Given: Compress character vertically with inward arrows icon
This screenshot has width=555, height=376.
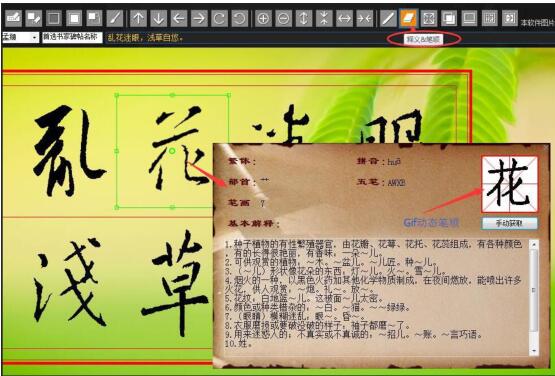Looking at the screenshot, I should coord(324,18).
